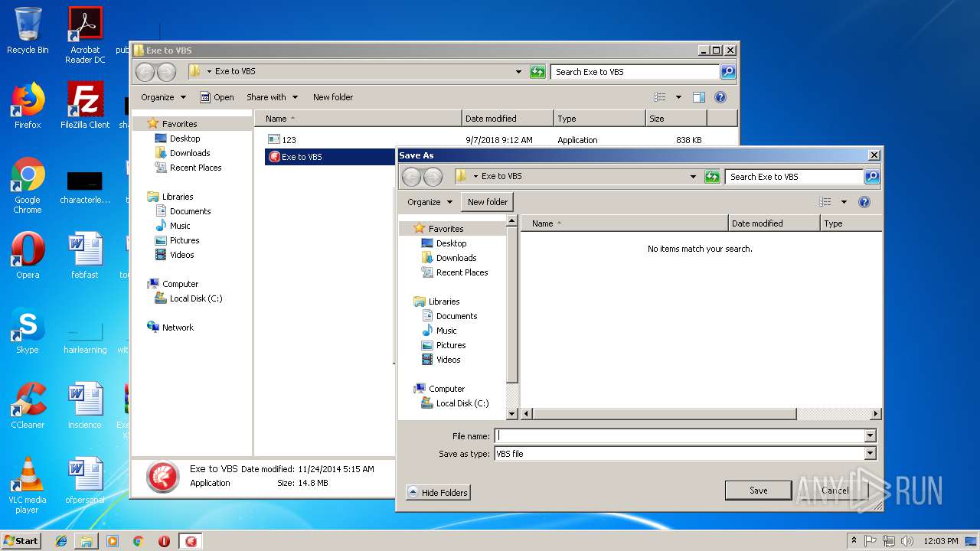Image resolution: width=980 pixels, height=551 pixels.
Task: Click horizontal scrollbar in Save As file list
Action: (665, 414)
